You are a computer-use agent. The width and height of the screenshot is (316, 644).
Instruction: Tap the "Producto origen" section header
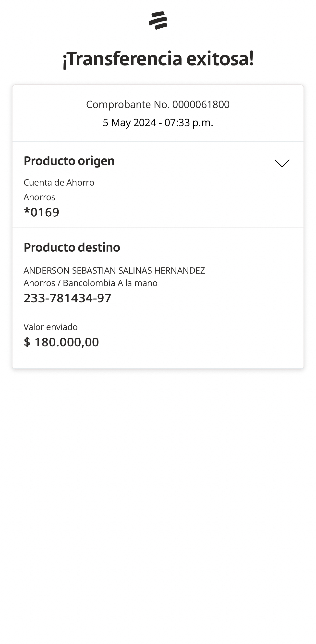click(x=69, y=161)
